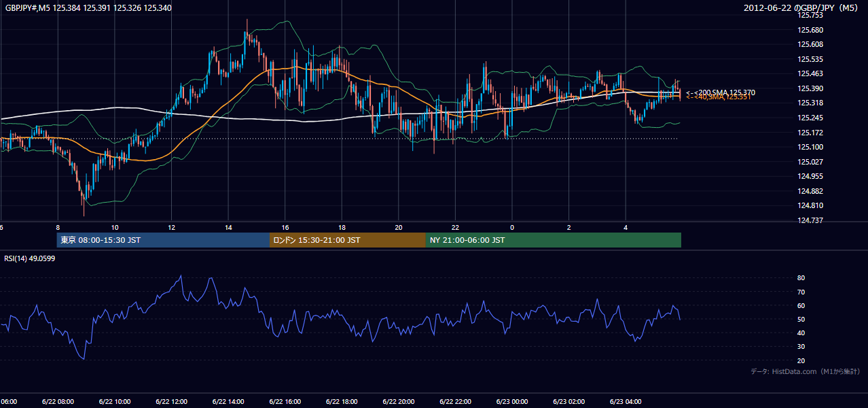Image resolution: width=868 pixels, height=408 pixels.
Task: Click the 125.608 price axis label
Action: (810, 44)
